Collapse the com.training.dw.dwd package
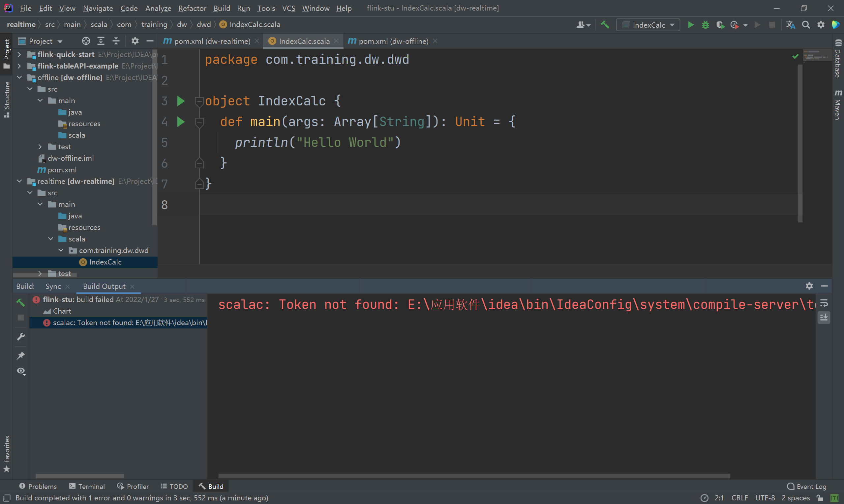Screen dimensions: 844x504 click(61, 250)
